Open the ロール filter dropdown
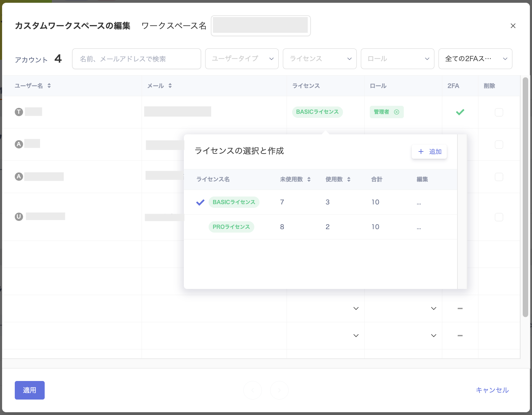The image size is (532, 415). click(x=397, y=59)
